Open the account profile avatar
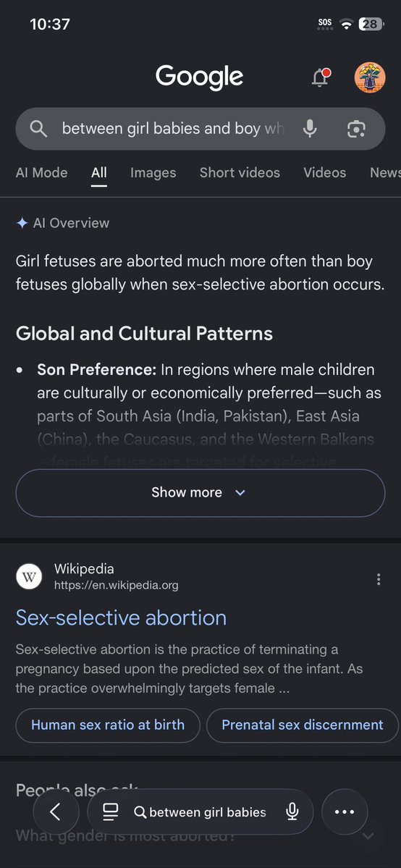Screen dimensions: 401x868 (369, 77)
